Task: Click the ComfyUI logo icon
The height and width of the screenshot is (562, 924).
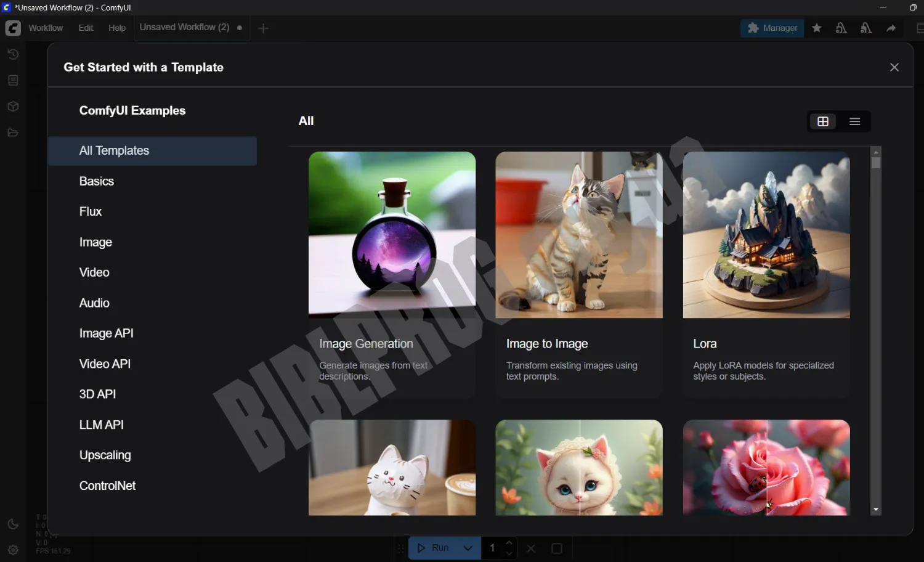Action: [13, 28]
